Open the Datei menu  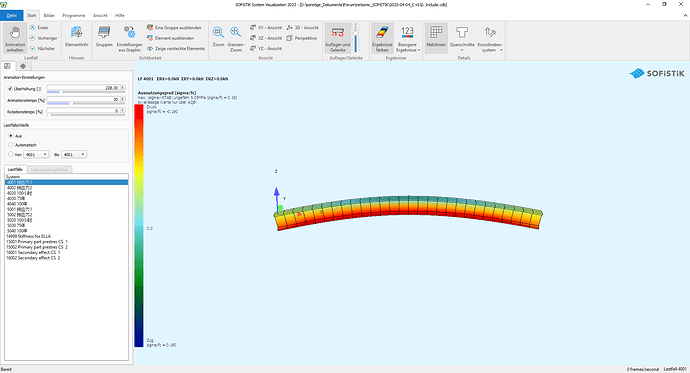click(x=11, y=15)
